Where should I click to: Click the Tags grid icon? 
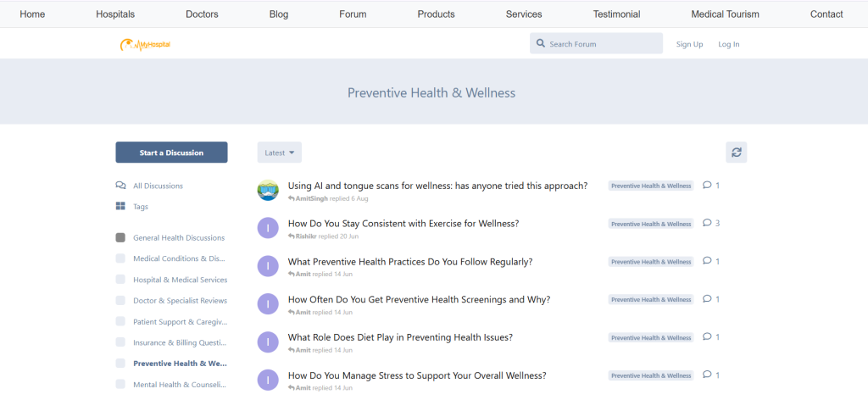click(x=120, y=206)
